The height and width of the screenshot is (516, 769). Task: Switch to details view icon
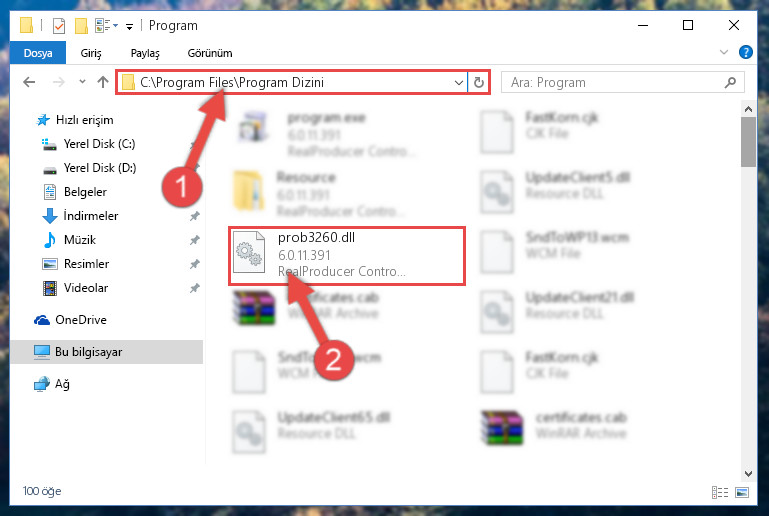719,492
